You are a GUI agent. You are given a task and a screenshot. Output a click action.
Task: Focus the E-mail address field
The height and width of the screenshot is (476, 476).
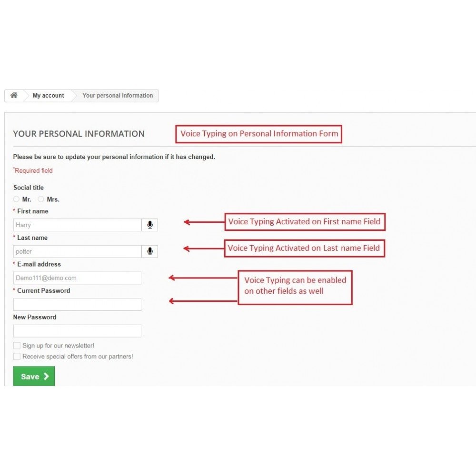pyautogui.click(x=77, y=278)
